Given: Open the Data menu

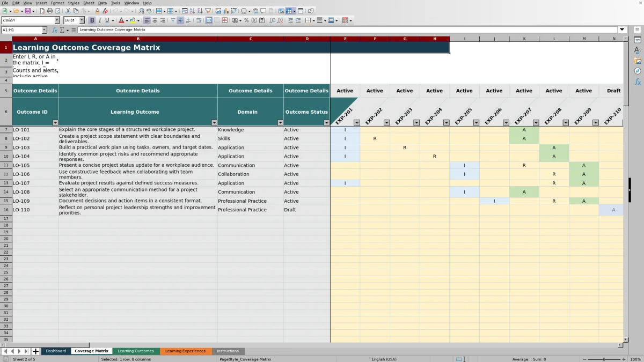Looking at the screenshot, I should pyautogui.click(x=103, y=3).
